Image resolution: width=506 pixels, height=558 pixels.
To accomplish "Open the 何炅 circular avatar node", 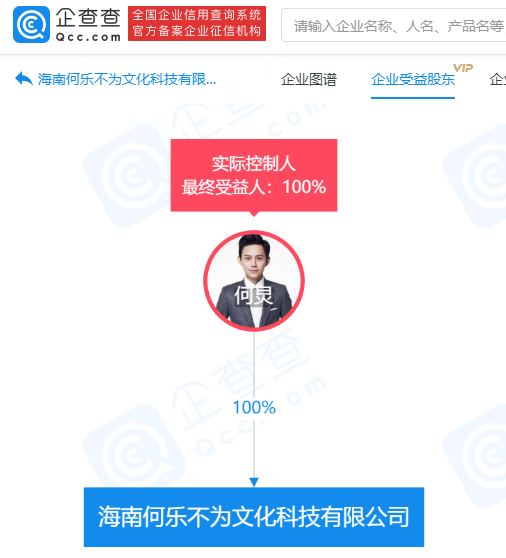I will pyautogui.click(x=254, y=281).
